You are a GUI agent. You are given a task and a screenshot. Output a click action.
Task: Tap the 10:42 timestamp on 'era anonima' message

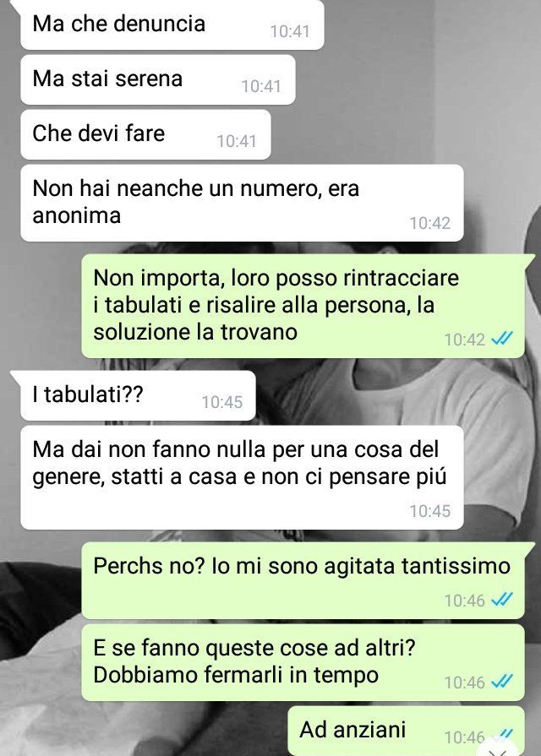(x=430, y=223)
